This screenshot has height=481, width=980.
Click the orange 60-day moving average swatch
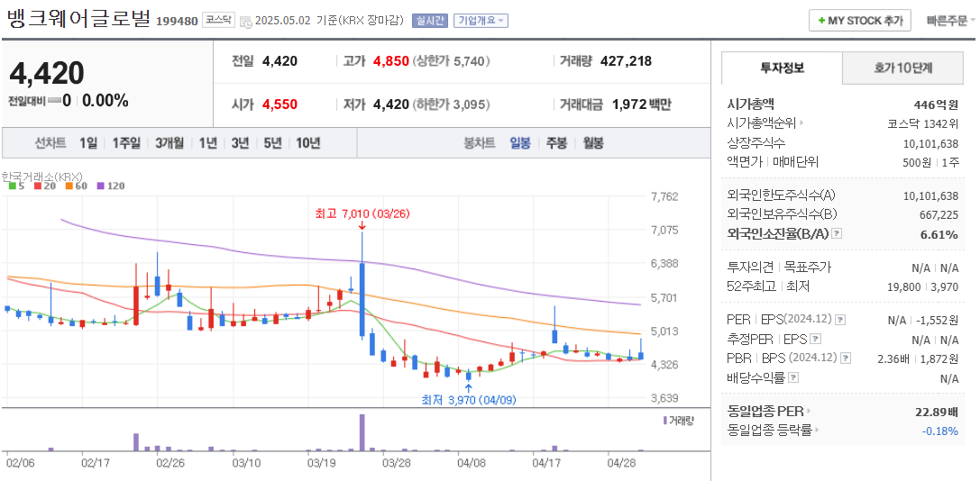(68, 186)
